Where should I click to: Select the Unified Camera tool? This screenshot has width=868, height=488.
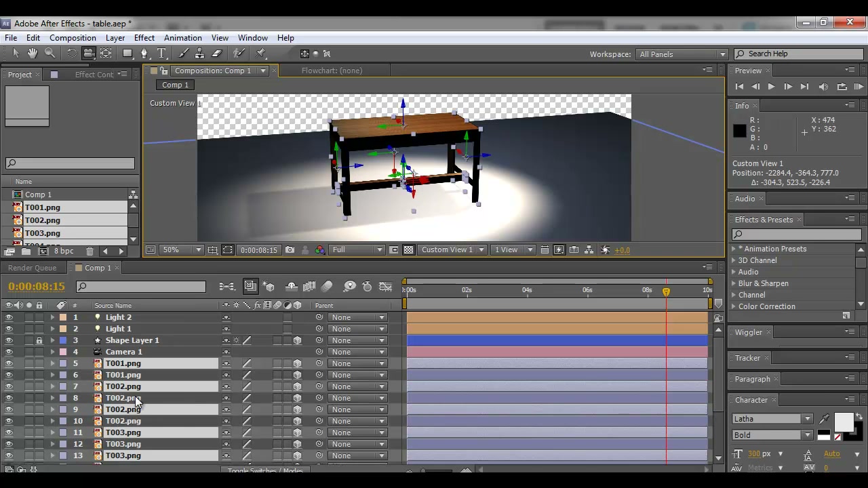(x=89, y=54)
